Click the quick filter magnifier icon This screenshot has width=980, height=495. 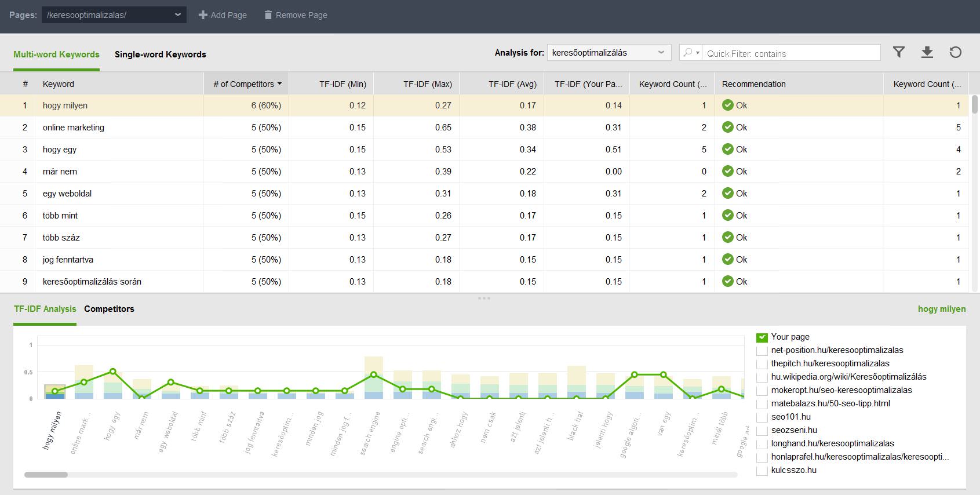(688, 53)
